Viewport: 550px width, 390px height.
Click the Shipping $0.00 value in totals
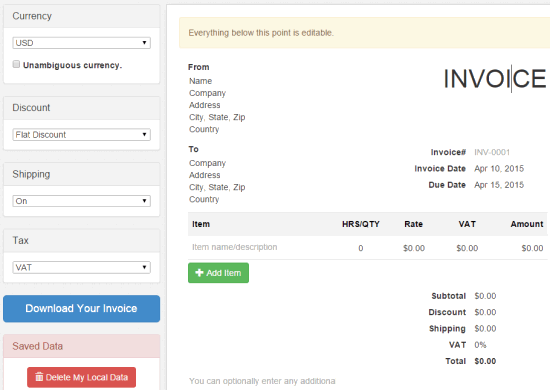(485, 329)
